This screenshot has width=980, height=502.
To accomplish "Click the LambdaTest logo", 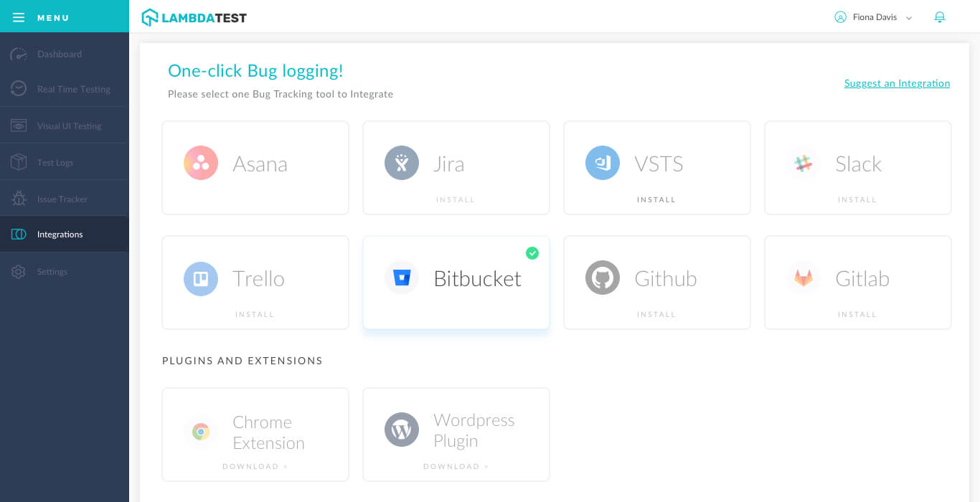I will pyautogui.click(x=194, y=16).
